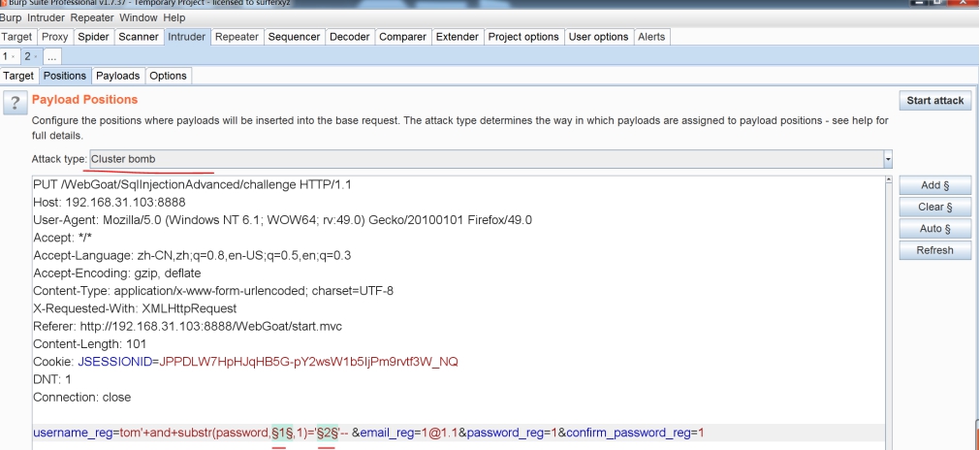This screenshot has height=450, width=980.
Task: Click the Host header line
Action: pyautogui.click(x=110, y=203)
